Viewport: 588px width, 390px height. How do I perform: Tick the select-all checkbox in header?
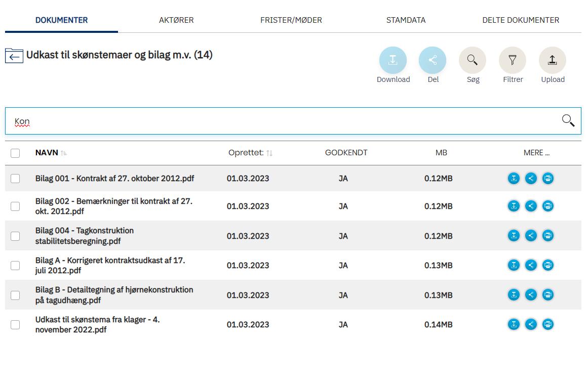click(x=15, y=153)
